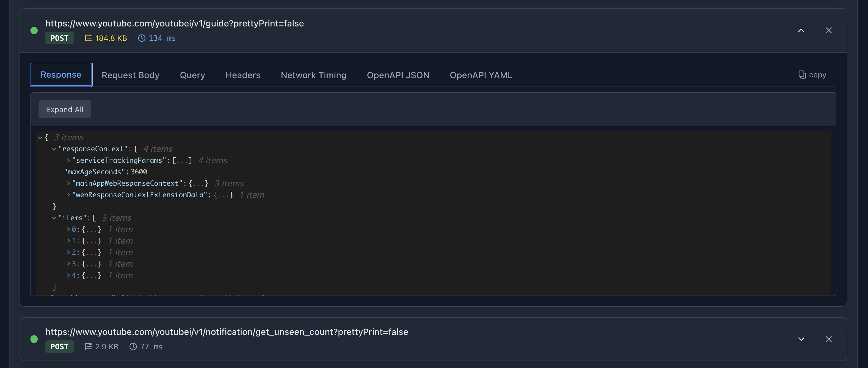Screen dimensions: 868x368
Task: Open the OpenAPI YAML tab
Action: 481,75
